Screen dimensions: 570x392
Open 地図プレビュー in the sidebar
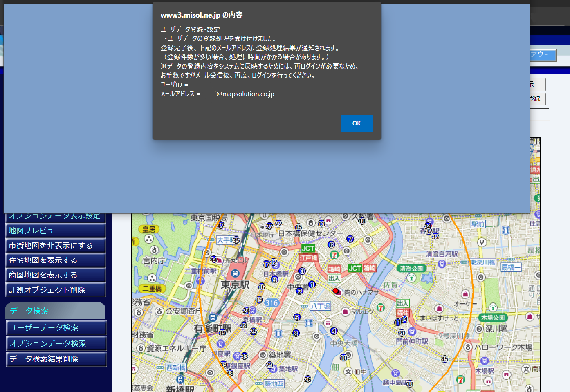[x=56, y=231]
